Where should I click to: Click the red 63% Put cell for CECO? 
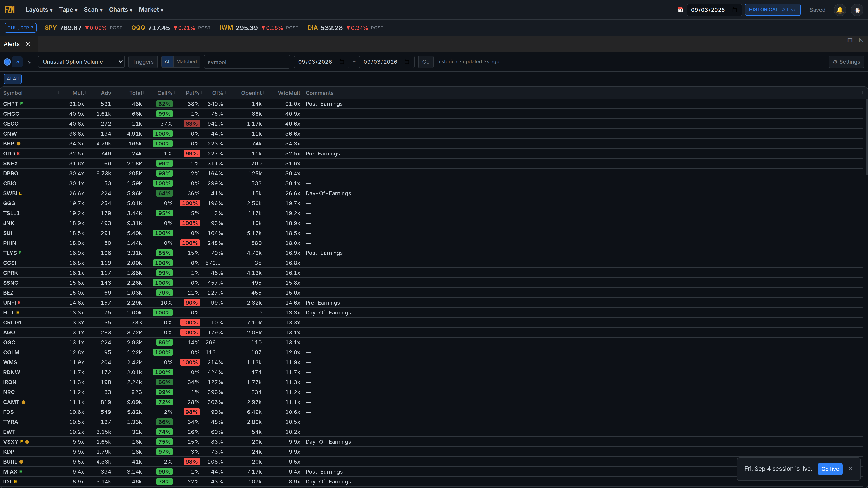191,124
